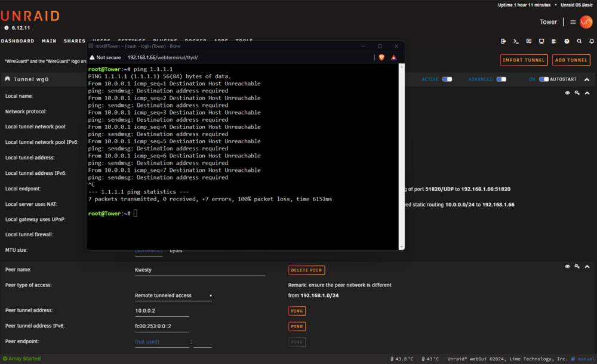Click the info icon beside version 6.12.11
The image size is (597, 364).
(7, 28)
